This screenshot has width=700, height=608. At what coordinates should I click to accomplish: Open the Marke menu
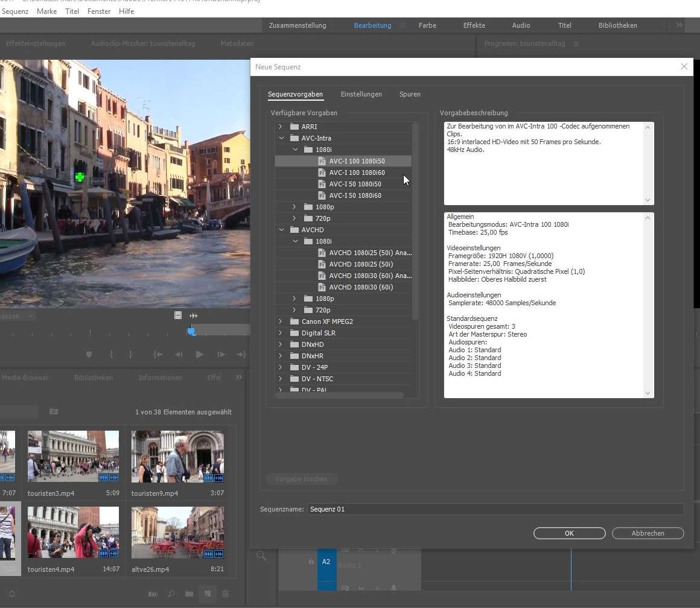(46, 11)
